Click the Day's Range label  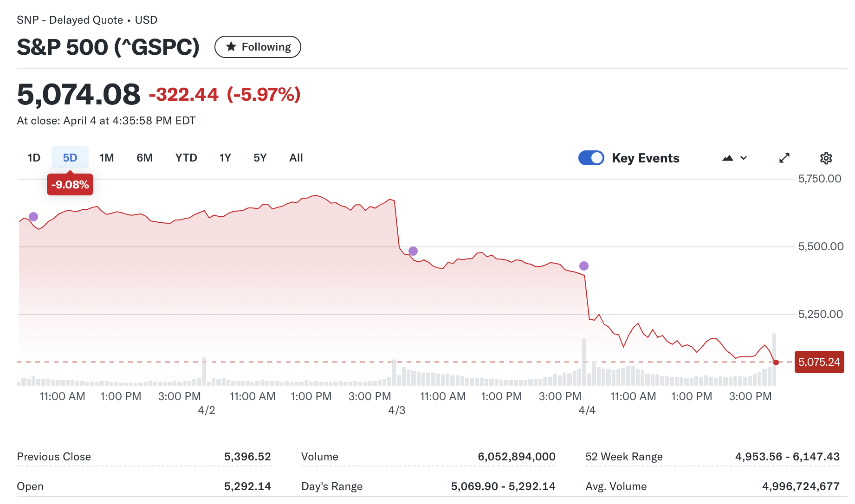coord(332,486)
